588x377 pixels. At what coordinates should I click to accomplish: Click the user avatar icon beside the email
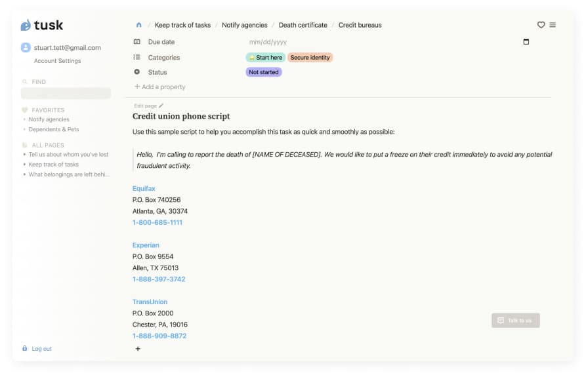click(26, 47)
